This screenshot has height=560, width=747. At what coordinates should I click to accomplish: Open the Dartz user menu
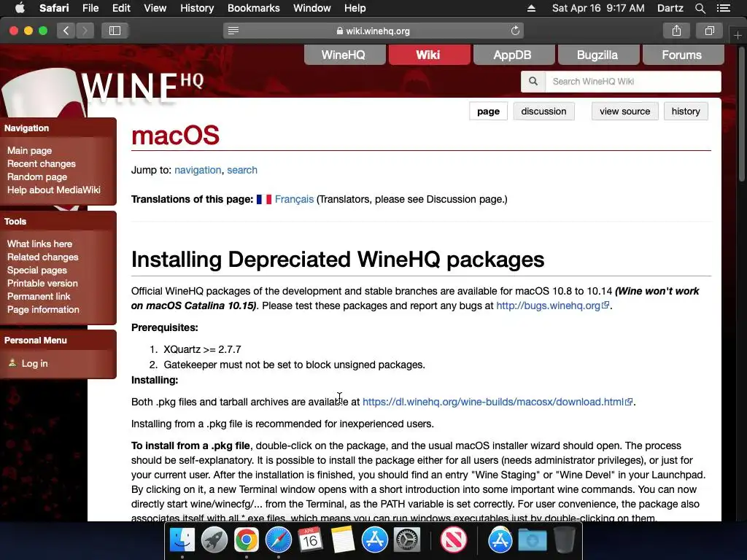point(670,8)
